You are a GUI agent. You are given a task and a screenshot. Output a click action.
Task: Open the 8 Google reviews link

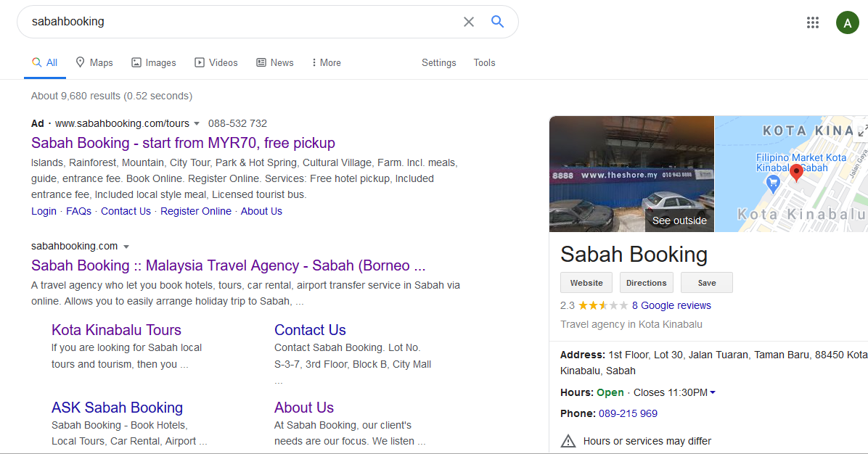pos(671,305)
